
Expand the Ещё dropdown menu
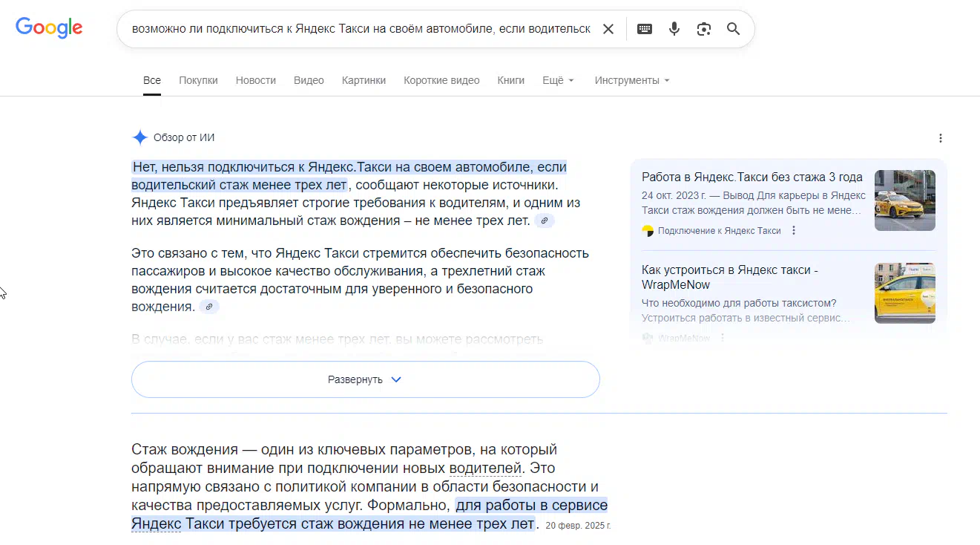[x=559, y=80]
